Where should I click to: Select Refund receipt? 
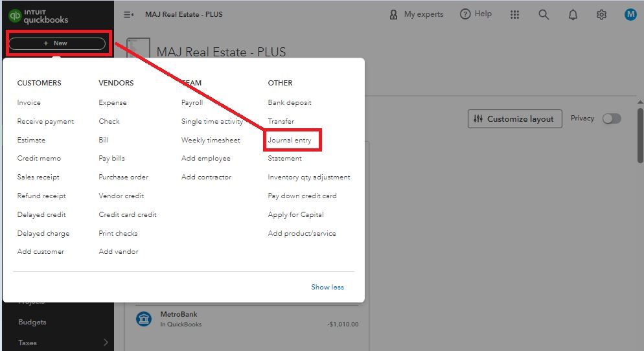tap(41, 196)
